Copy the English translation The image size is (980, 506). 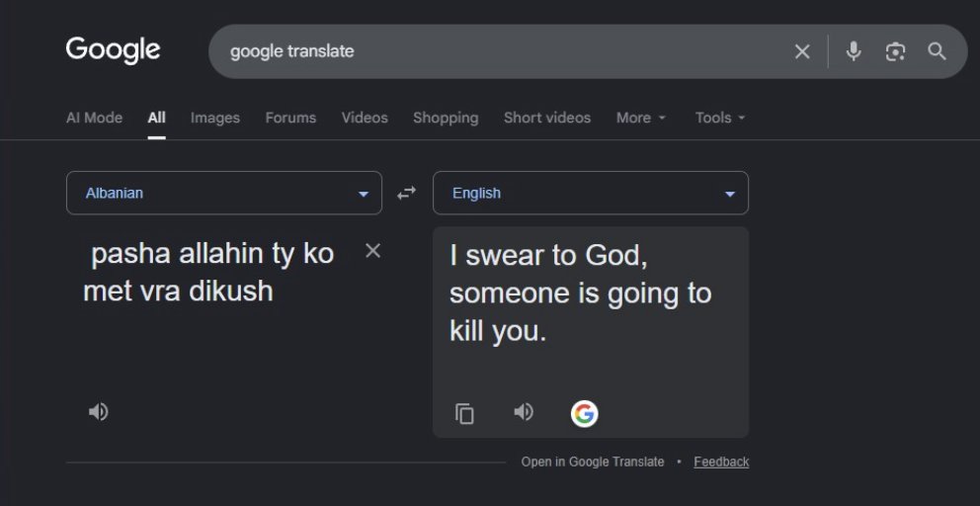(464, 413)
